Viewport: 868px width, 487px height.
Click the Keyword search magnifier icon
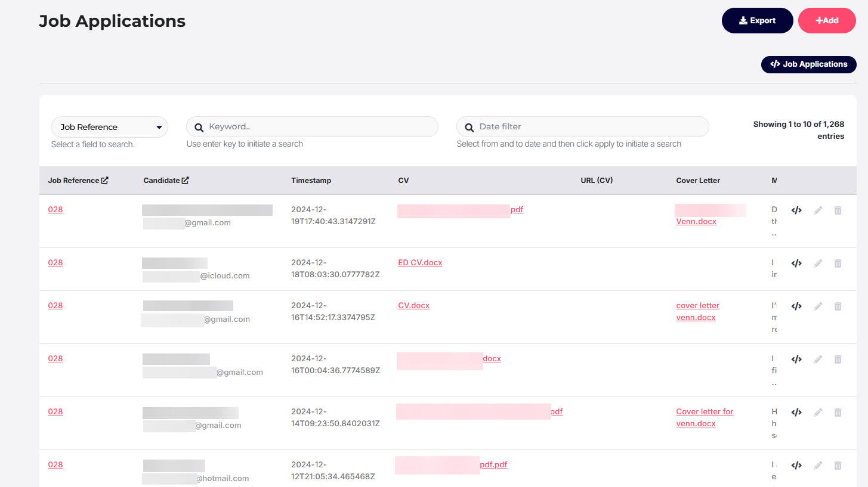(199, 127)
